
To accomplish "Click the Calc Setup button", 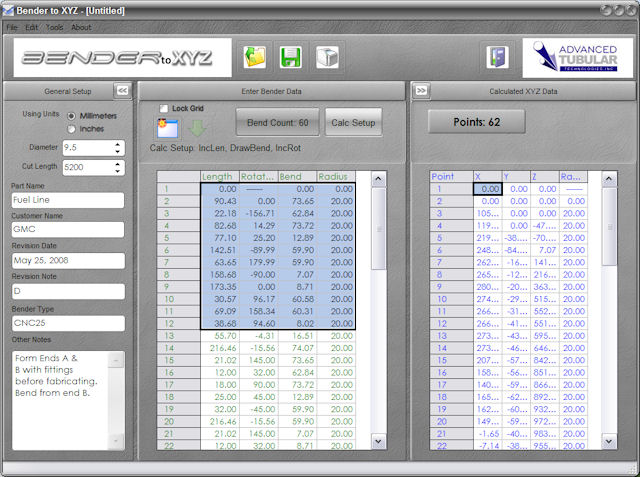I will 353,123.
